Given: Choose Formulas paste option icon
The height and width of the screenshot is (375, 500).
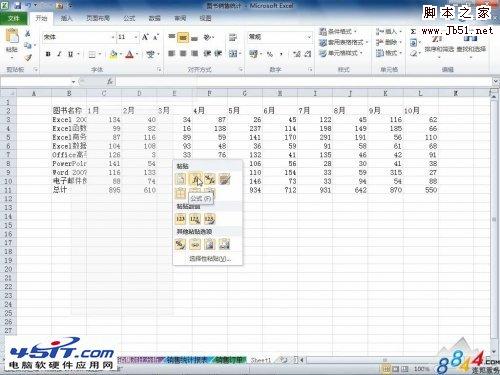Looking at the screenshot, I should tap(195, 179).
